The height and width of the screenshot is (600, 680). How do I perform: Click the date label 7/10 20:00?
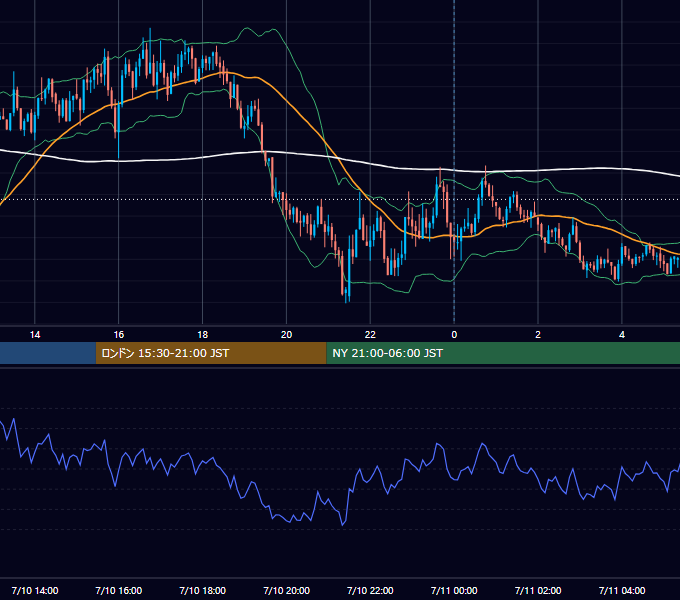[286, 590]
